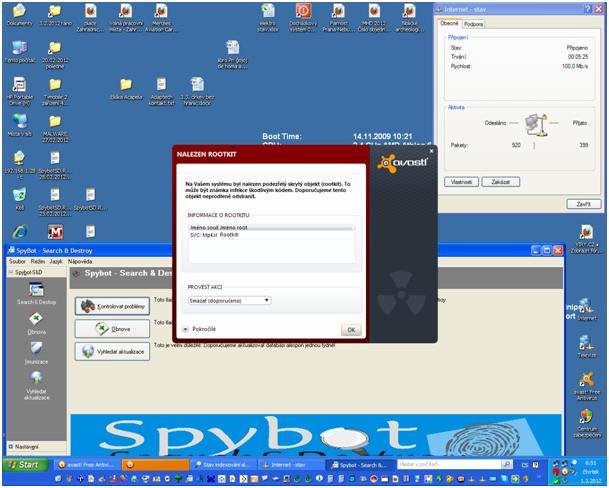This screenshot has height=488, width=609.
Task: Select the Imunizace shield sidebar icon
Action: point(36,353)
